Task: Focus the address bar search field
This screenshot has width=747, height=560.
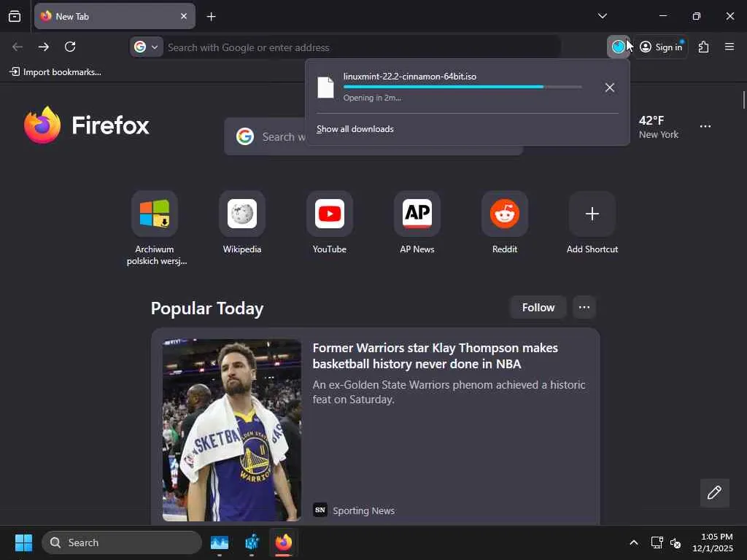Action: pyautogui.click(x=361, y=47)
